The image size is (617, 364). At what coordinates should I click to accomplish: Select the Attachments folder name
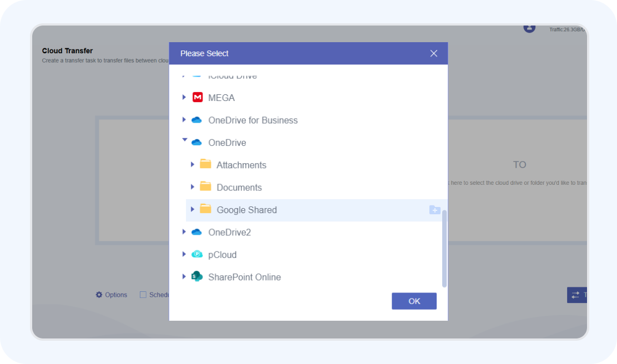coord(241,165)
